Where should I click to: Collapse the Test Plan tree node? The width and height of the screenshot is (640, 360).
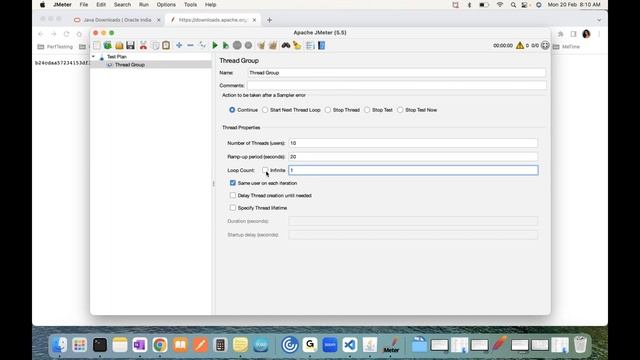(x=93, y=56)
